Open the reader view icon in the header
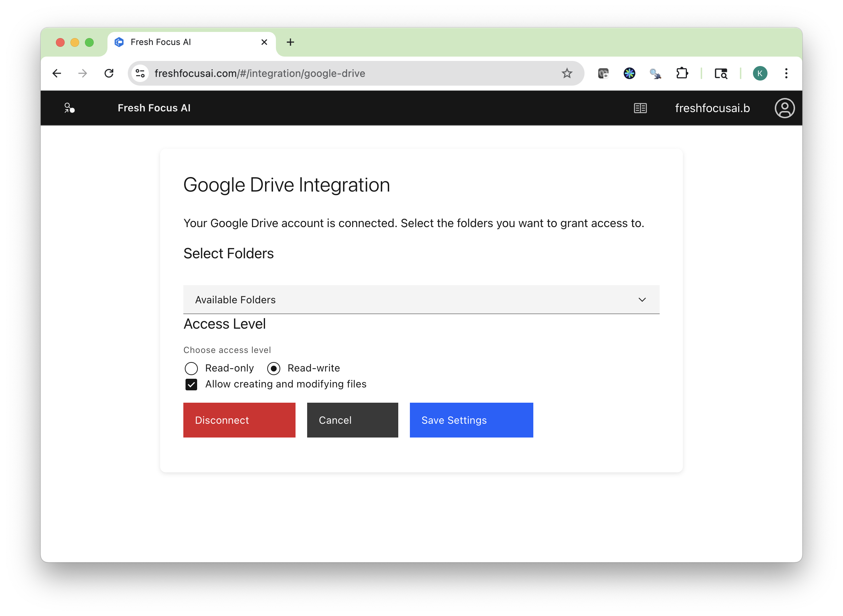843x616 pixels. tap(640, 108)
